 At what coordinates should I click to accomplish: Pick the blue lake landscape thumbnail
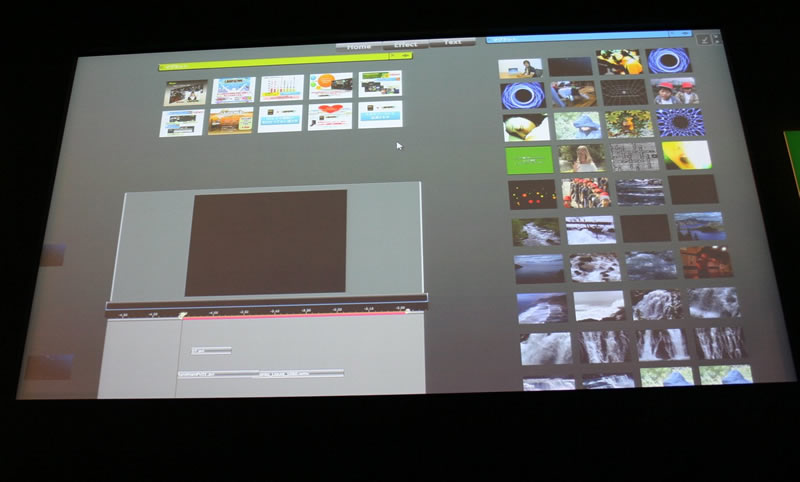point(700,226)
